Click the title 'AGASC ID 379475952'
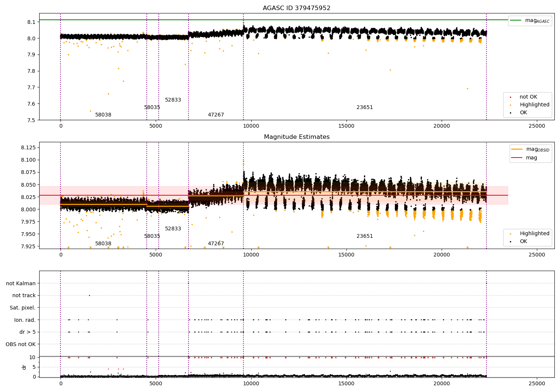This screenshot has width=560, height=392. [x=296, y=8]
